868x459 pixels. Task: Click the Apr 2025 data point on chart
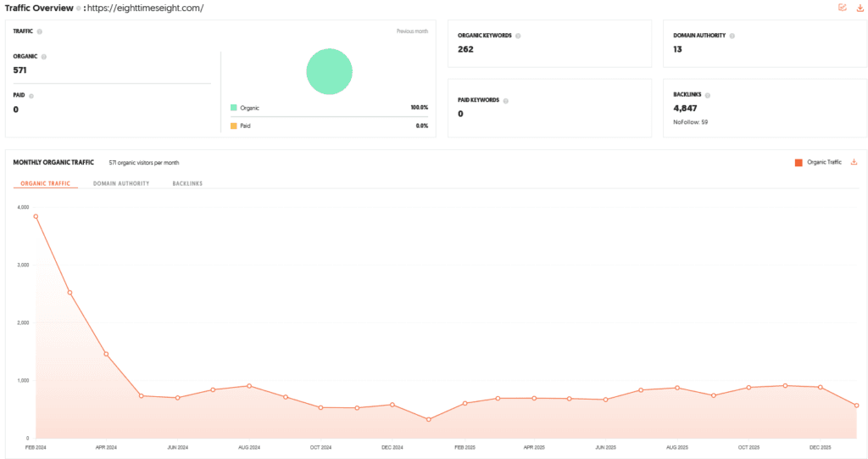(534, 398)
